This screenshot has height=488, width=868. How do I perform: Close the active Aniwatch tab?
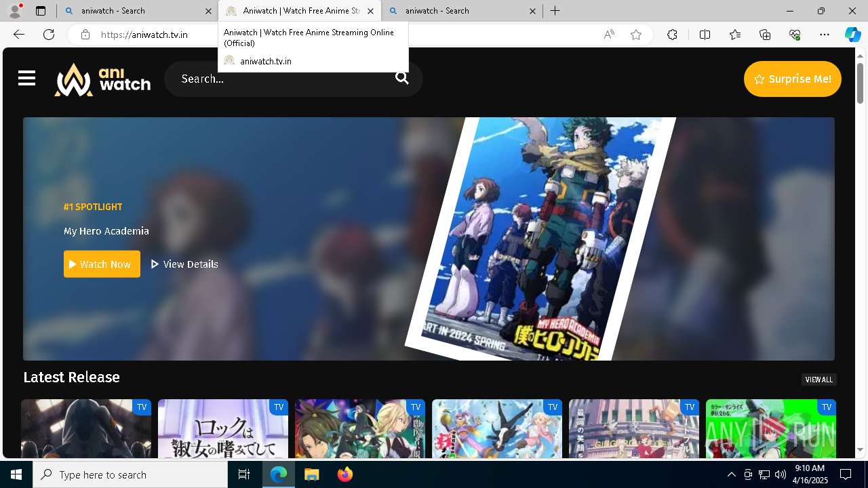[x=370, y=11]
